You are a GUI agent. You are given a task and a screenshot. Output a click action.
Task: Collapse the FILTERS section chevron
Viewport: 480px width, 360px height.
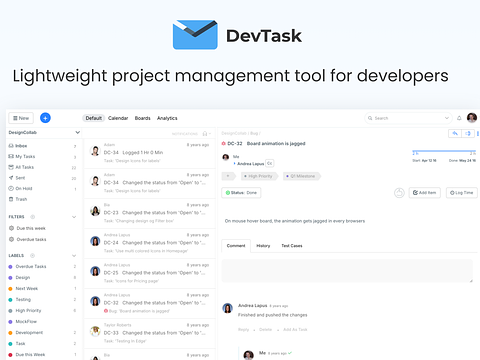[74, 217]
